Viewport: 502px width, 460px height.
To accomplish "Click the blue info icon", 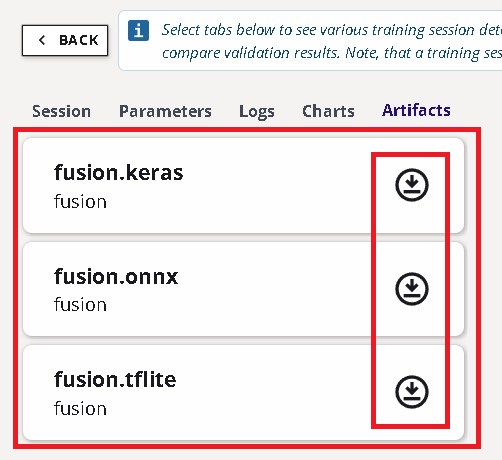I will point(138,31).
